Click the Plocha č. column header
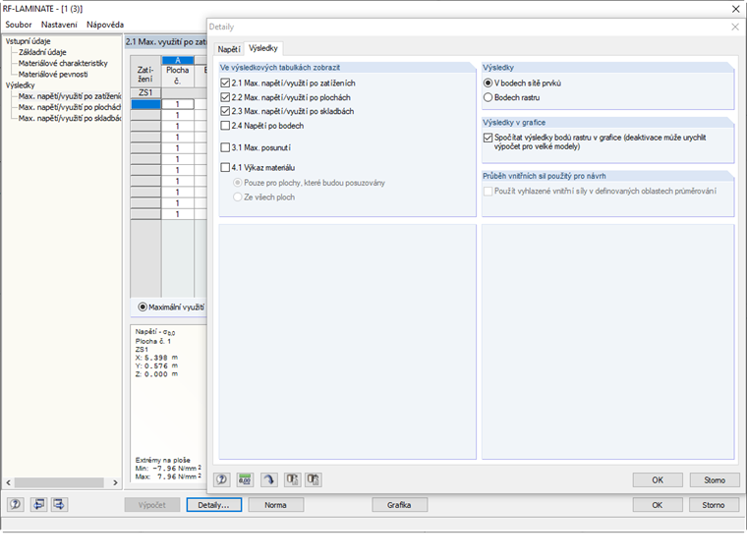Viewport: 747px width, 560px height. 178,76
